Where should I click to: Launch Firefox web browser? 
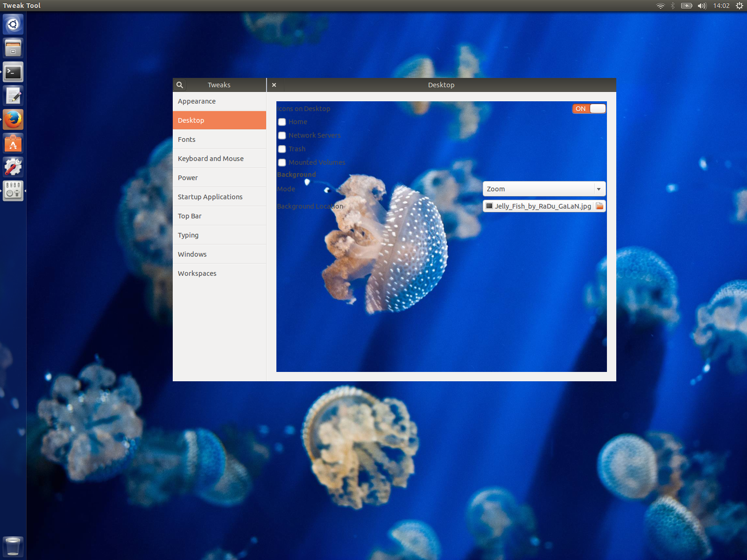[x=13, y=119]
